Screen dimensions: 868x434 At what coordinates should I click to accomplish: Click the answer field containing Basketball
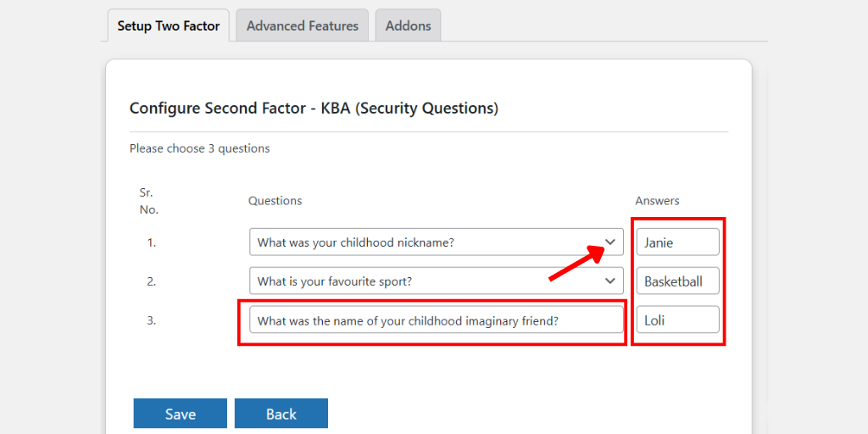click(x=677, y=281)
